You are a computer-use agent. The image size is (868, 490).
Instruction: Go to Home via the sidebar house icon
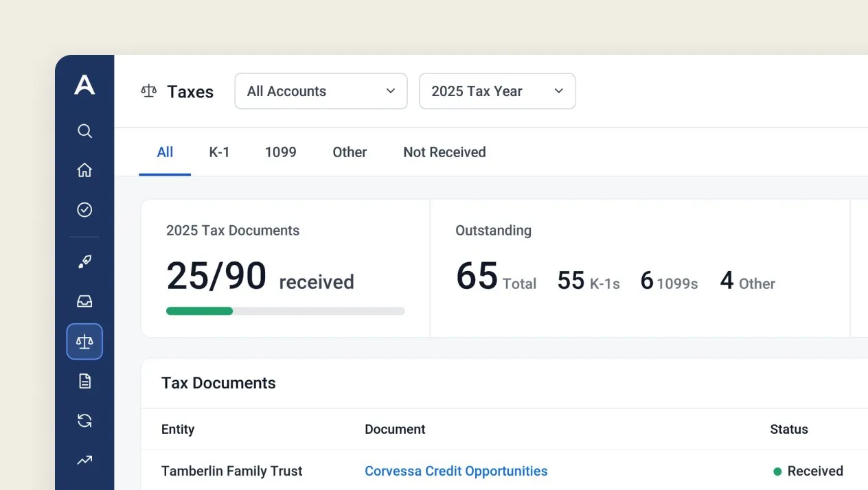tap(84, 170)
